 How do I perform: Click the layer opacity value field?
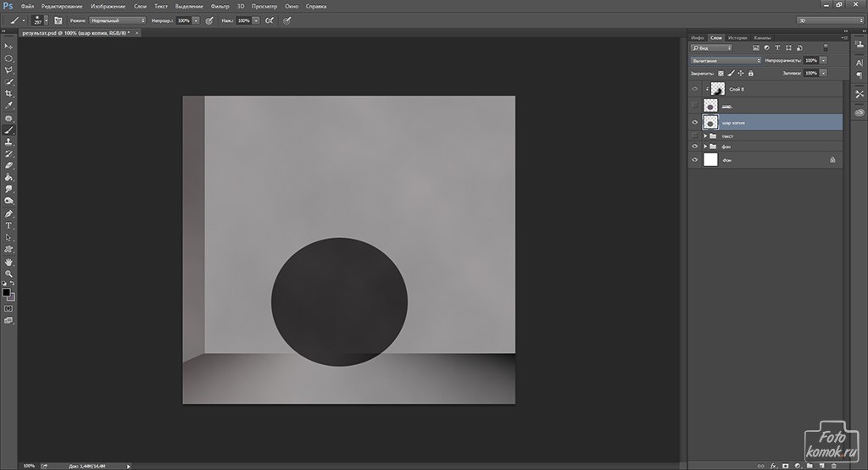[810, 61]
